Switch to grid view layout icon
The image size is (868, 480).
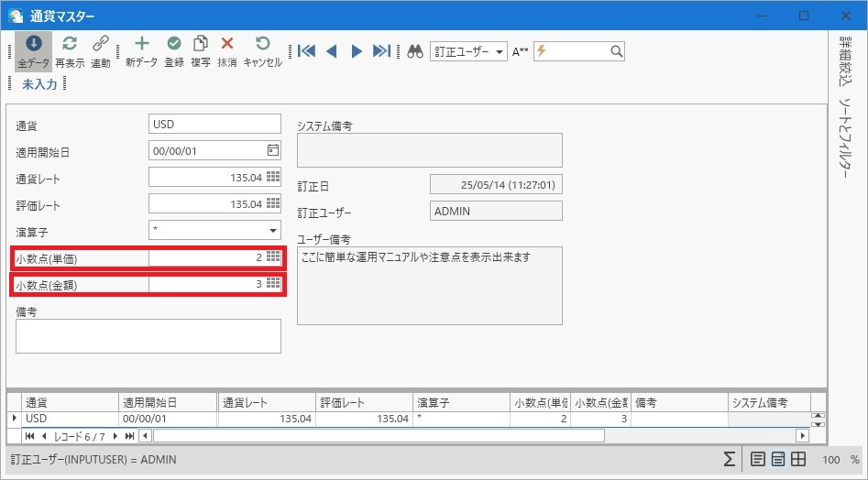(797, 459)
